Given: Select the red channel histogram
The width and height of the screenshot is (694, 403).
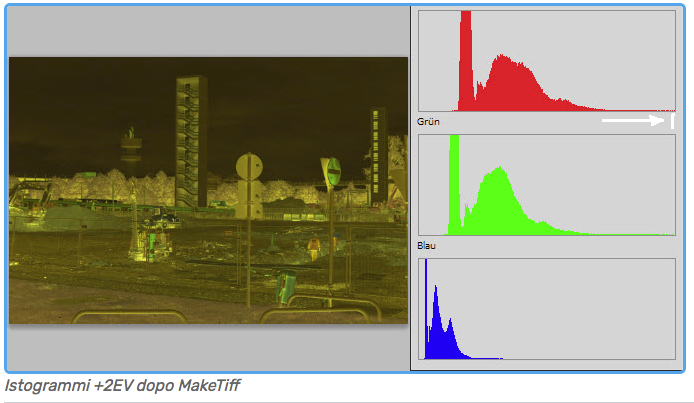Looking at the screenshot, I should pos(546,60).
